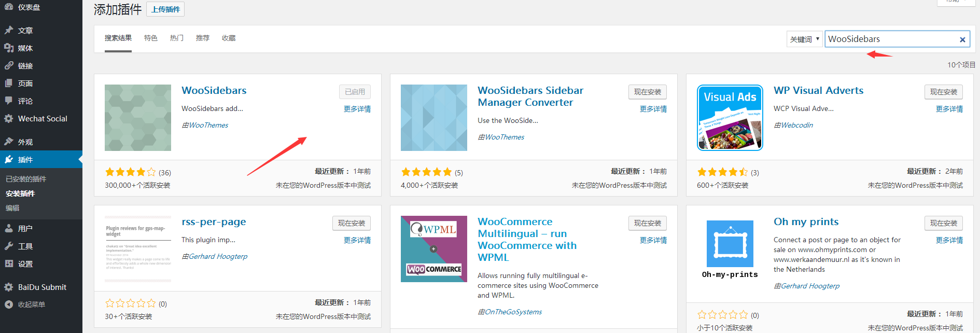The image size is (980, 333).
Task: Open 更多详情 for Sidebar Manager Converter
Action: pos(653,109)
